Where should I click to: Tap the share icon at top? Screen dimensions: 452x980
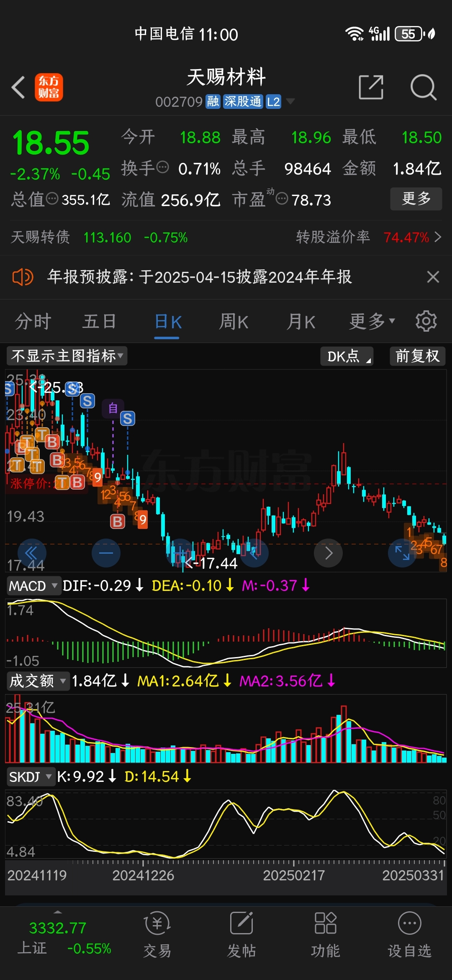coord(371,88)
